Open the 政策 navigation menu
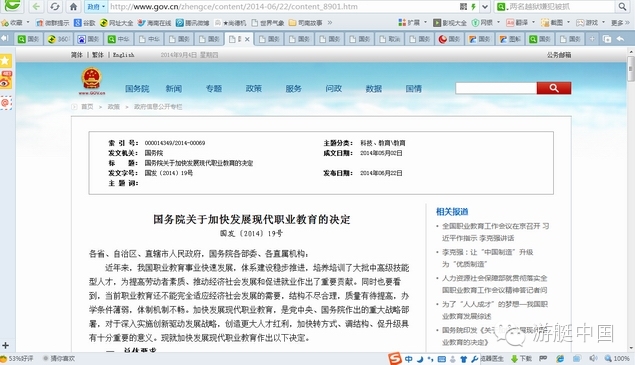635x365 pixels. tap(254, 88)
